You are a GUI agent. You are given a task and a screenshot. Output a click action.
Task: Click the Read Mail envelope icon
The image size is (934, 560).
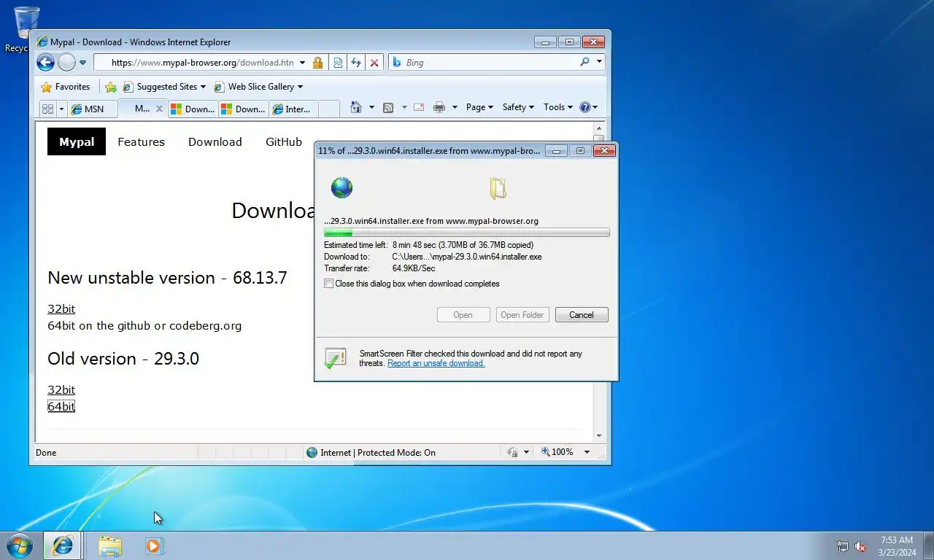tap(419, 107)
